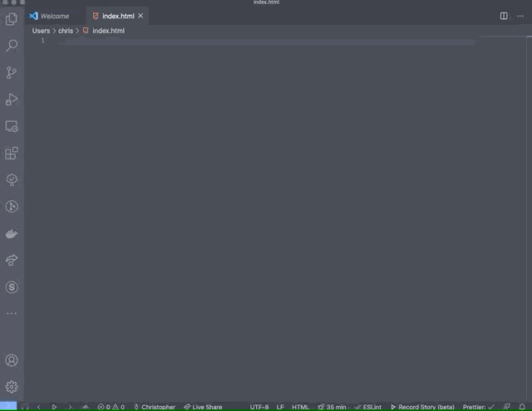Open the Source Control view
The height and width of the screenshot is (411, 532).
click(12, 72)
